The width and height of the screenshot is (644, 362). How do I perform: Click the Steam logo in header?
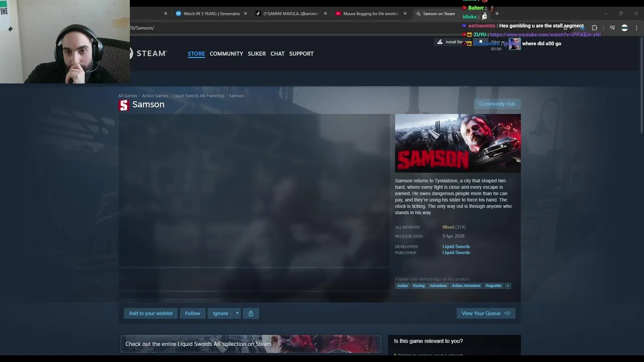(x=148, y=53)
